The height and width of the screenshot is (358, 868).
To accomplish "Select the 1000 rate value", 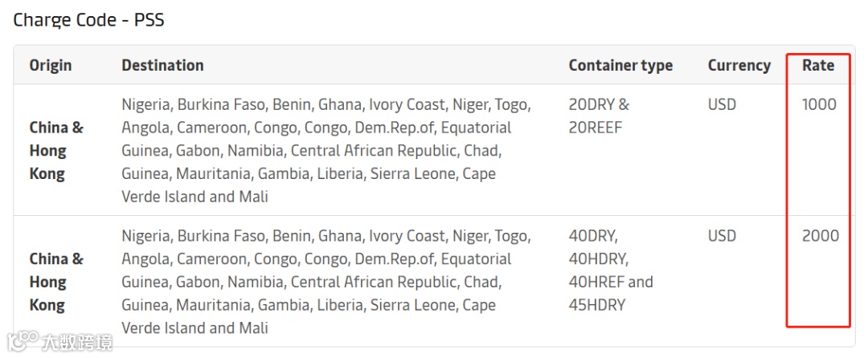I will click(819, 104).
